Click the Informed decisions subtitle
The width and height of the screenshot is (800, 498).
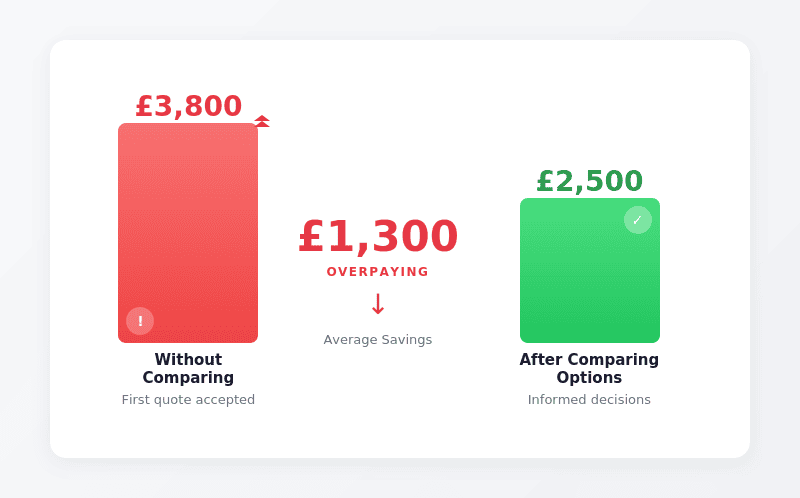589,400
